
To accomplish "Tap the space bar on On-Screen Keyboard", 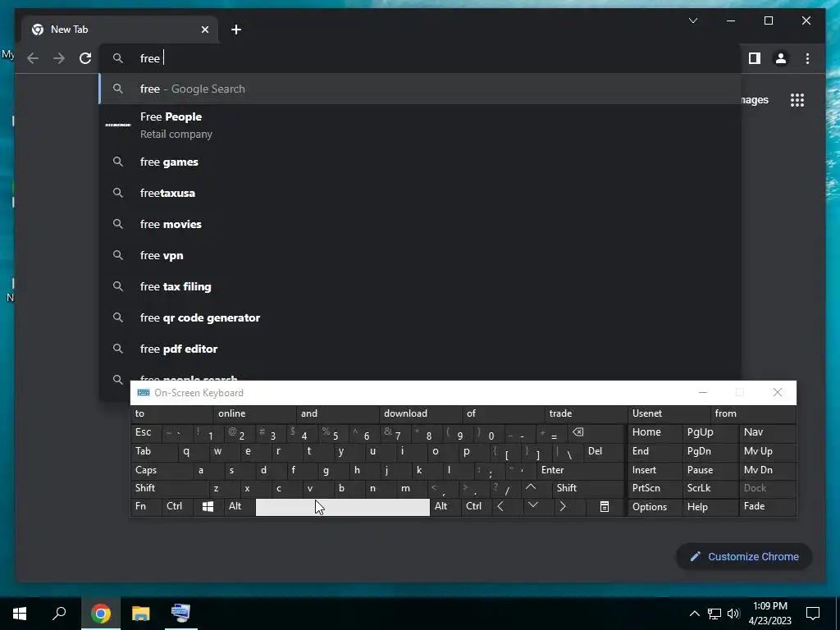I will (343, 507).
